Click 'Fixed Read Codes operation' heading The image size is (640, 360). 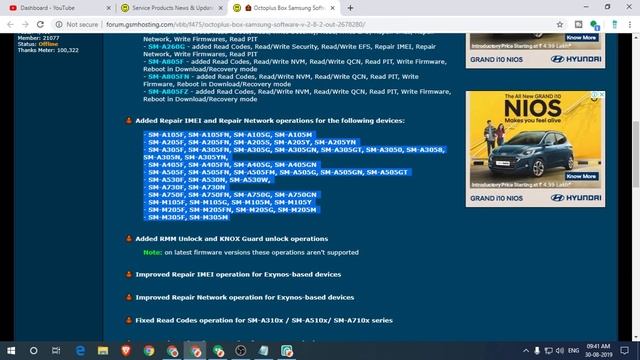[264, 320]
